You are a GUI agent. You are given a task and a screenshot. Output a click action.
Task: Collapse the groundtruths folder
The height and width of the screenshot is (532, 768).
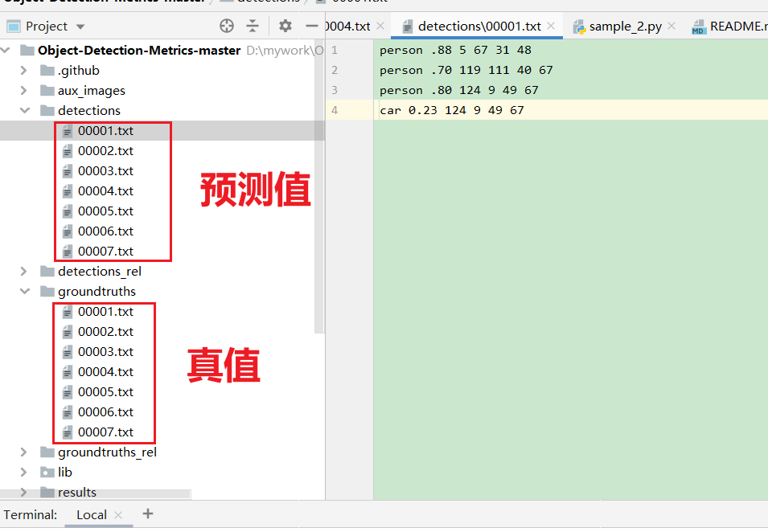point(24,291)
